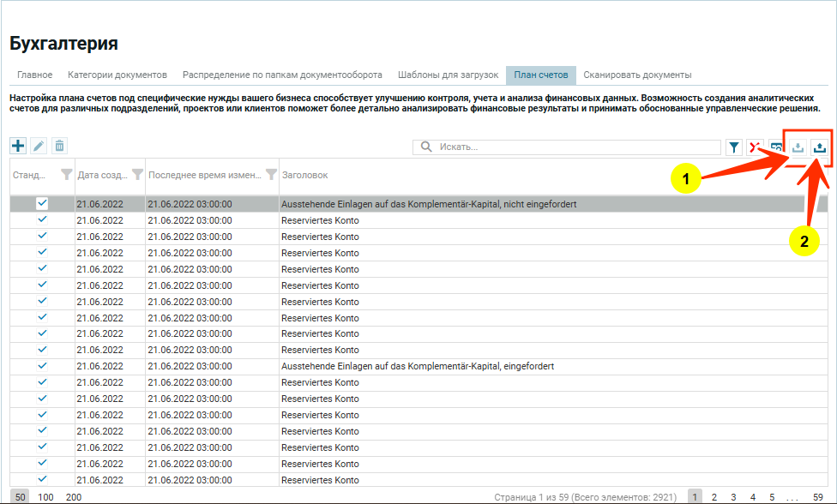This screenshot has height=504, width=837.
Task: Open the filter for the Станд... column
Action: [x=66, y=175]
